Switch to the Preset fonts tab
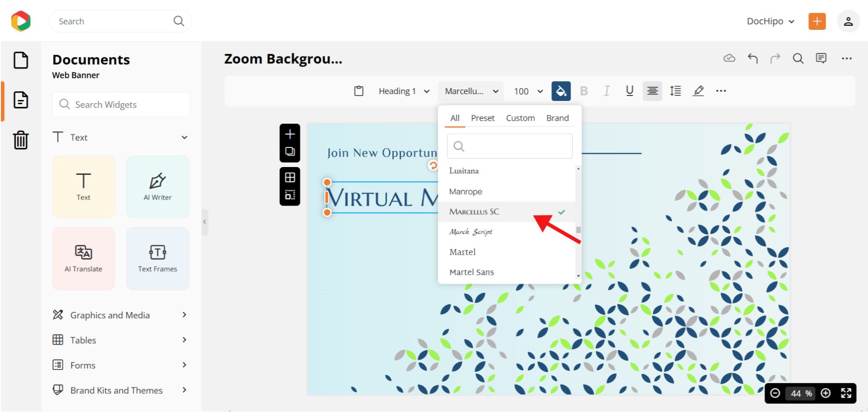Viewport: 868px width, 413px height. click(x=482, y=118)
